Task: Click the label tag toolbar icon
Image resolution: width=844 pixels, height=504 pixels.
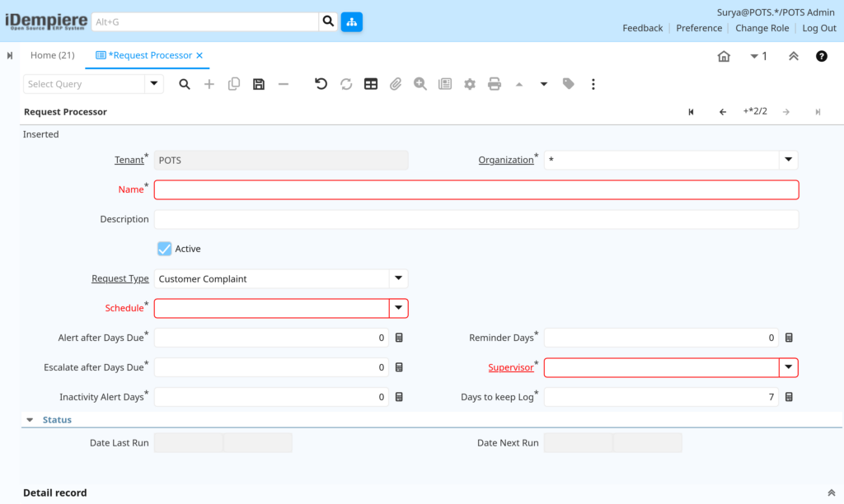Action: pos(569,84)
